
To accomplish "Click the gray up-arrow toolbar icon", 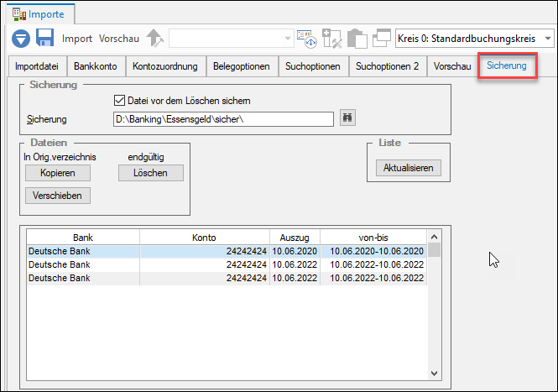I will pyautogui.click(x=154, y=38).
